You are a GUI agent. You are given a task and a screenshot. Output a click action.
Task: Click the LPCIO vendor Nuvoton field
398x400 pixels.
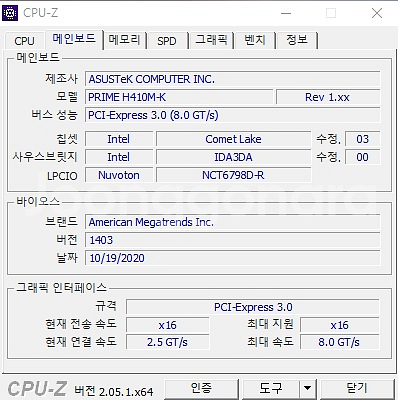119,175
